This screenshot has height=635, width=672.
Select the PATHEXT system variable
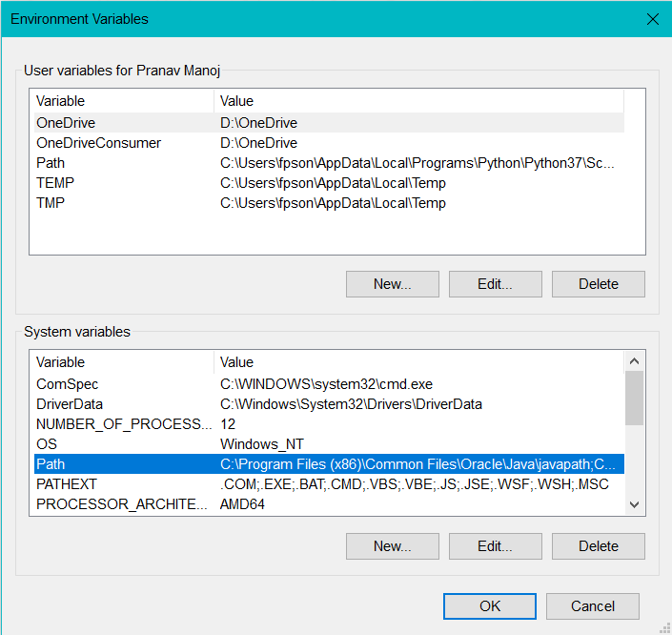coord(329,484)
